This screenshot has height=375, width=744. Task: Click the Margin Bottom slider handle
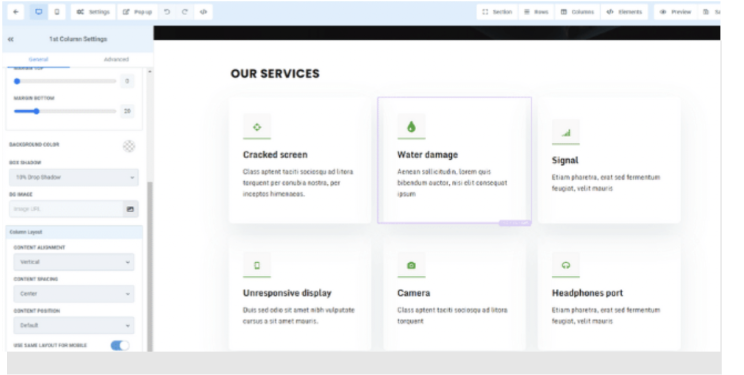click(x=37, y=111)
